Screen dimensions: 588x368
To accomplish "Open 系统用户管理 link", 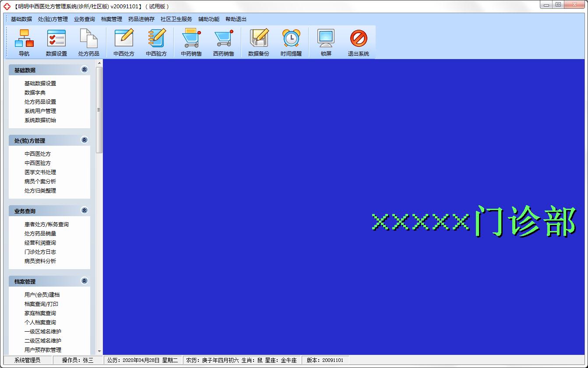I will 40,111.
